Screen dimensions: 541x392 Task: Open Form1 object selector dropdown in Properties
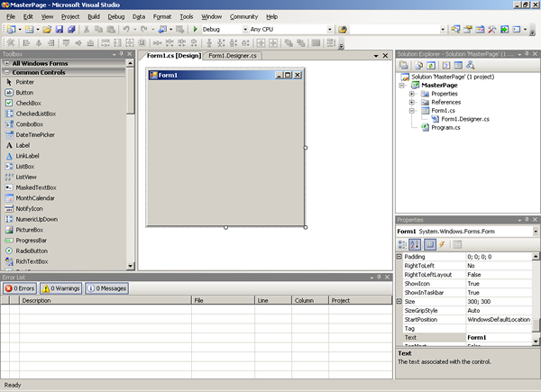coord(536,232)
